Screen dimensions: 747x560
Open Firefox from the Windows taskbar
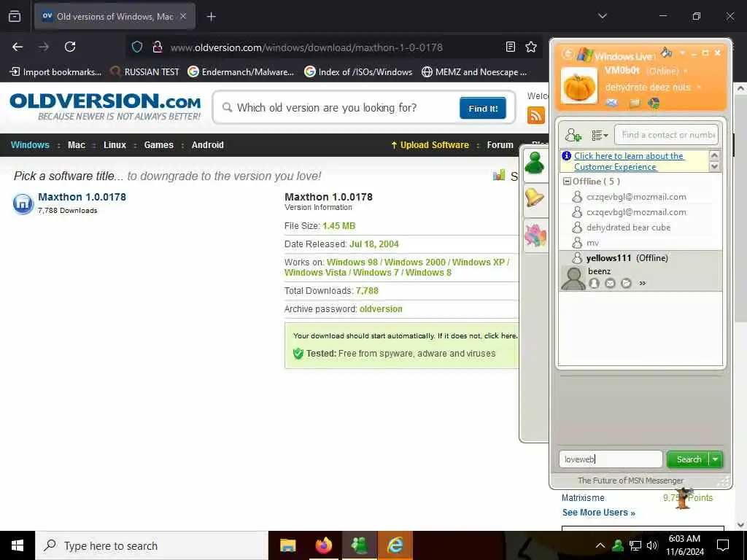tap(324, 545)
